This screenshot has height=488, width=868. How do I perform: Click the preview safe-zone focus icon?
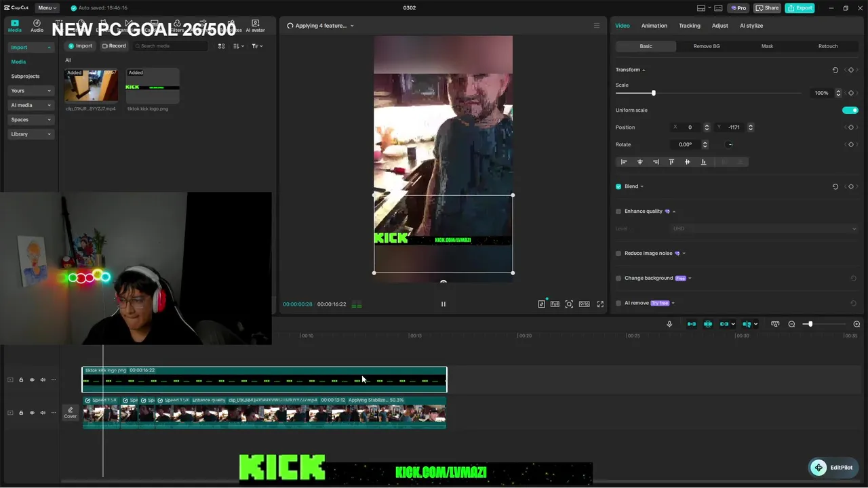[569, 304]
